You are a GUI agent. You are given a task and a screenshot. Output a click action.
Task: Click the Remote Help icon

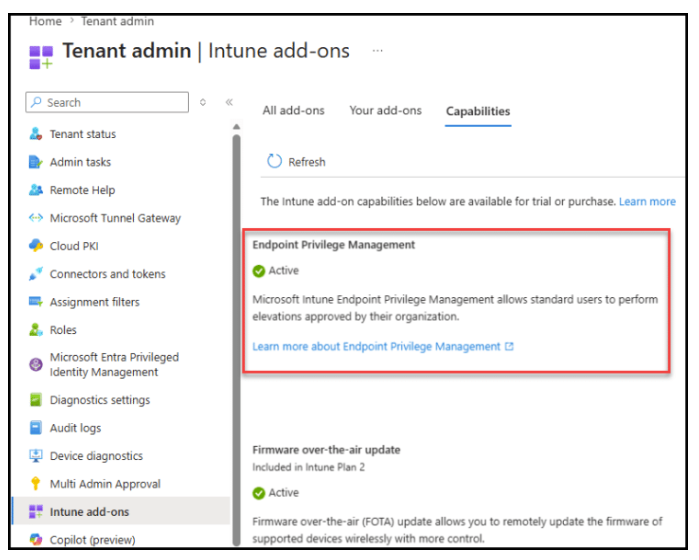(x=36, y=190)
